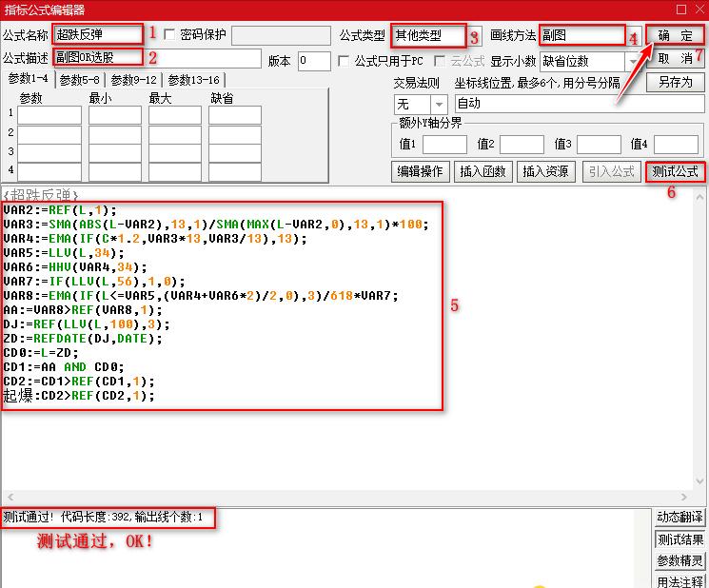Toggle the 公式只用于PC checkbox
The width and height of the screenshot is (709, 588).
click(x=345, y=61)
